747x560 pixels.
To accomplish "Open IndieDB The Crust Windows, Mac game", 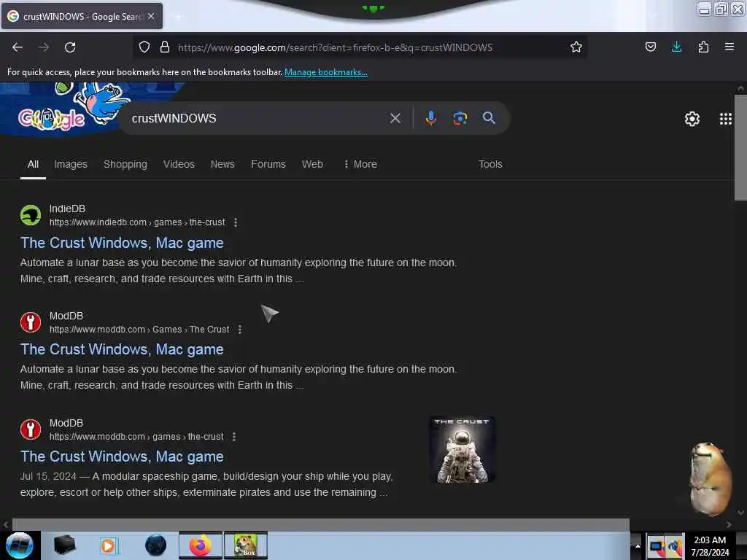I will tap(122, 243).
